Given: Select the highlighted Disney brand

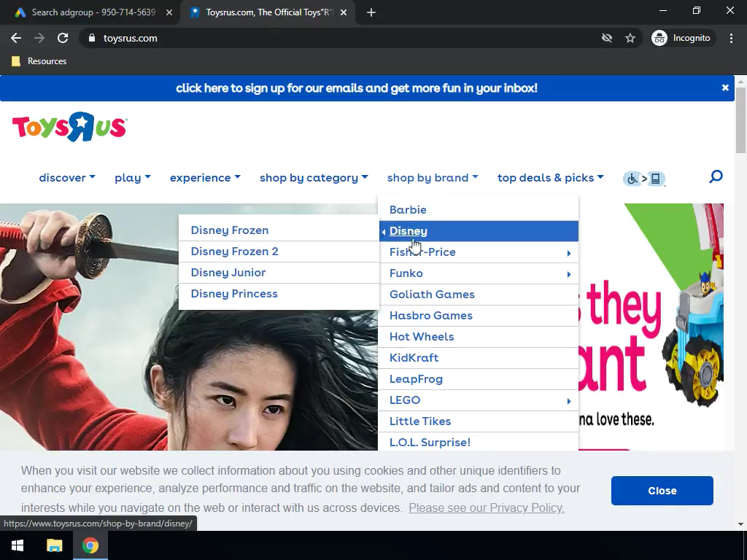Looking at the screenshot, I should pyautogui.click(x=479, y=231).
